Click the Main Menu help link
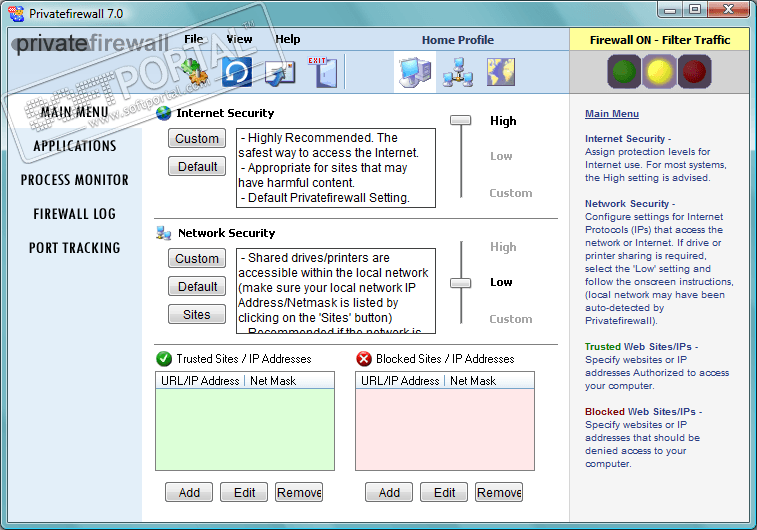The height and width of the screenshot is (530, 757). coord(612,114)
